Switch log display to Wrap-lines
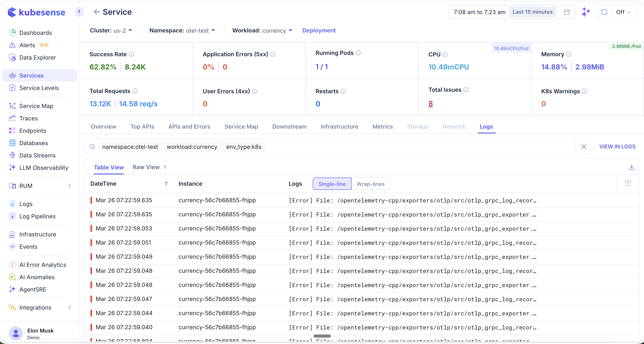The height and width of the screenshot is (344, 644). [371, 184]
